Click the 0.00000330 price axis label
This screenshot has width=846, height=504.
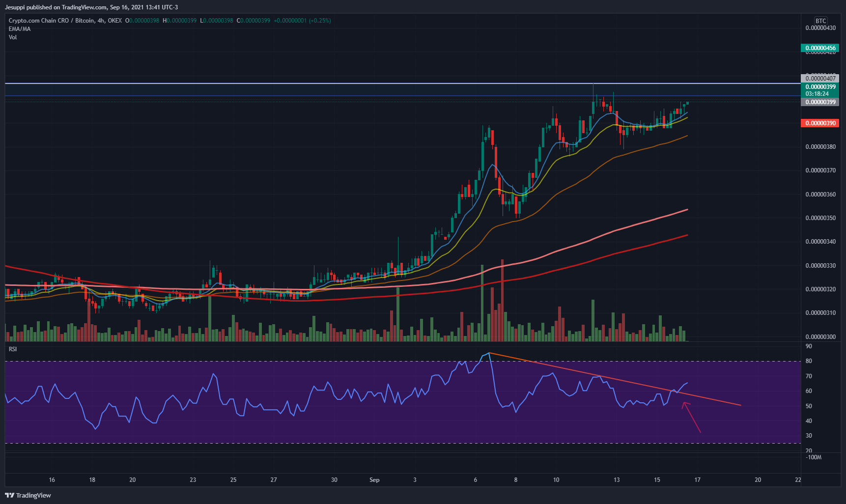coord(820,266)
